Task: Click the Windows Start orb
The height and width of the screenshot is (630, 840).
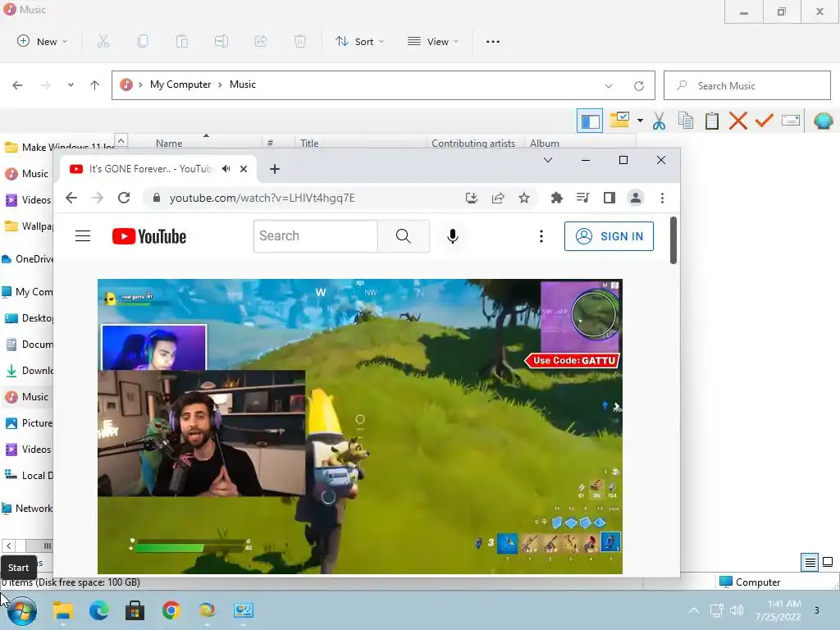Action: (x=22, y=610)
